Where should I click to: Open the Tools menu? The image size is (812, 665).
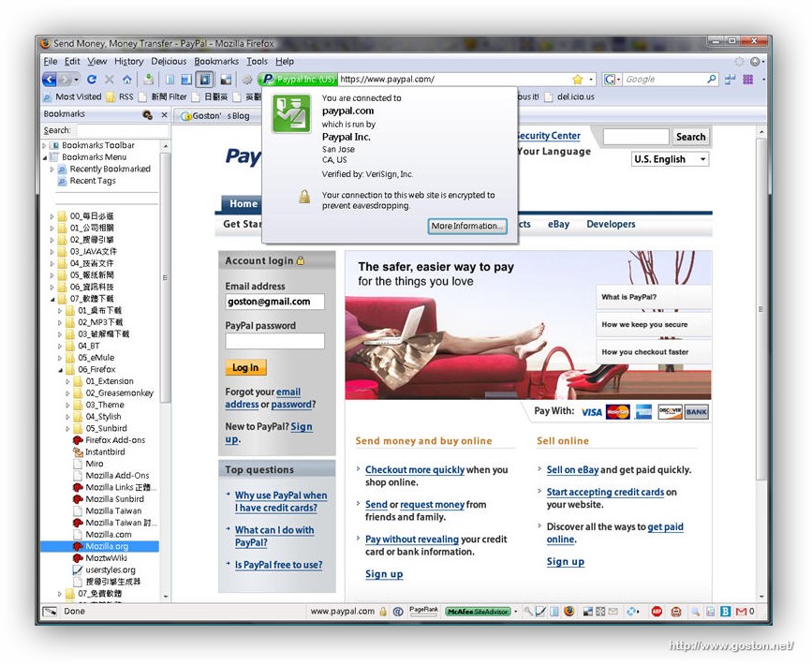coord(257,62)
